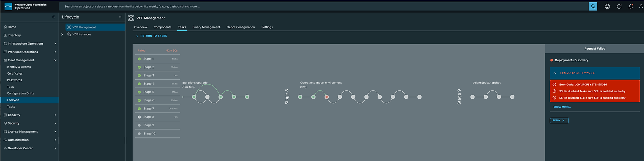Select Stage 4 in stage list
644x161 pixels.
click(158, 84)
